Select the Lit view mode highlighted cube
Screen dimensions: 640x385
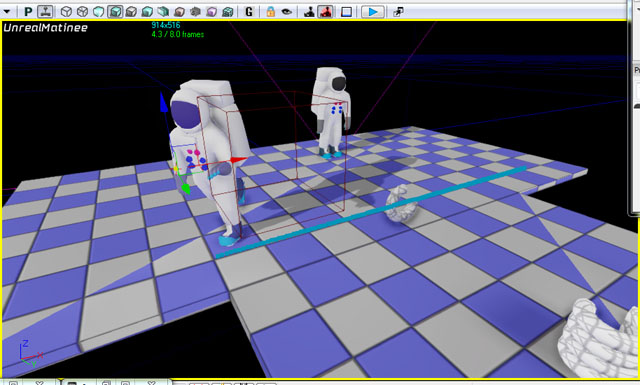pos(115,12)
